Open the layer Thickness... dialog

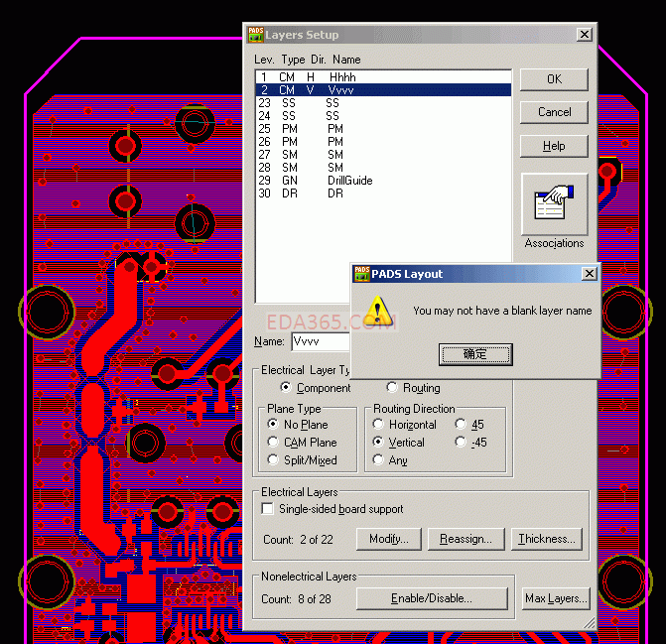coord(547,539)
